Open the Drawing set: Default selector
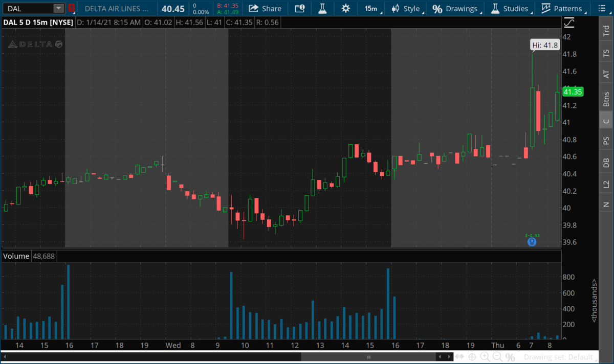Screen dimensions: 614x364 (x=560, y=357)
